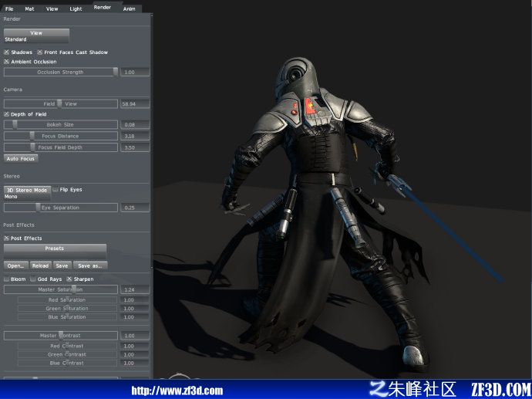The image size is (532, 399).
Task: Enable the Bloom checkbox
Action: point(6,279)
